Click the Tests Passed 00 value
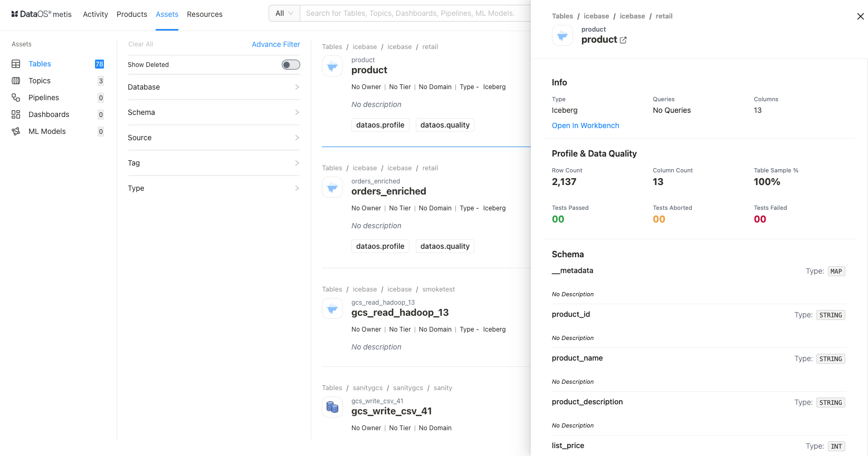 (558, 219)
